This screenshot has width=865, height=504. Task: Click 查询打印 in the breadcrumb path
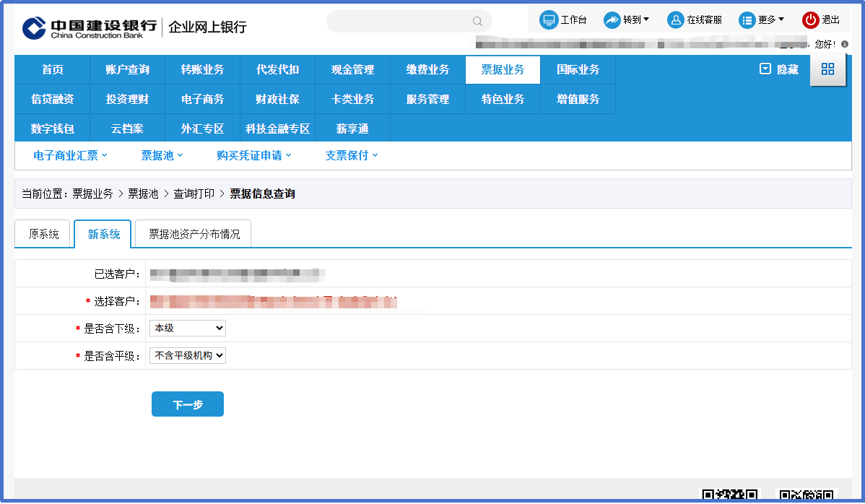pyautogui.click(x=194, y=194)
